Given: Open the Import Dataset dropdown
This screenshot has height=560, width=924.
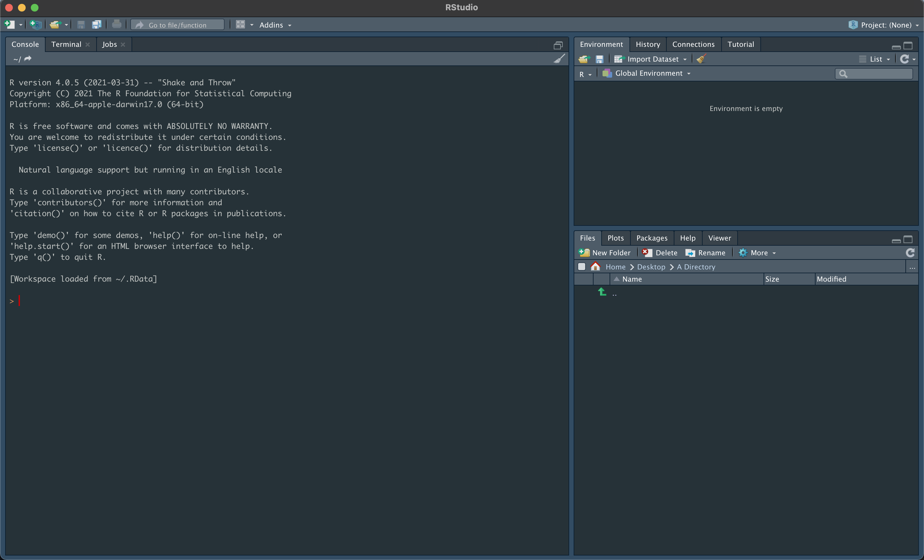Looking at the screenshot, I should (650, 59).
